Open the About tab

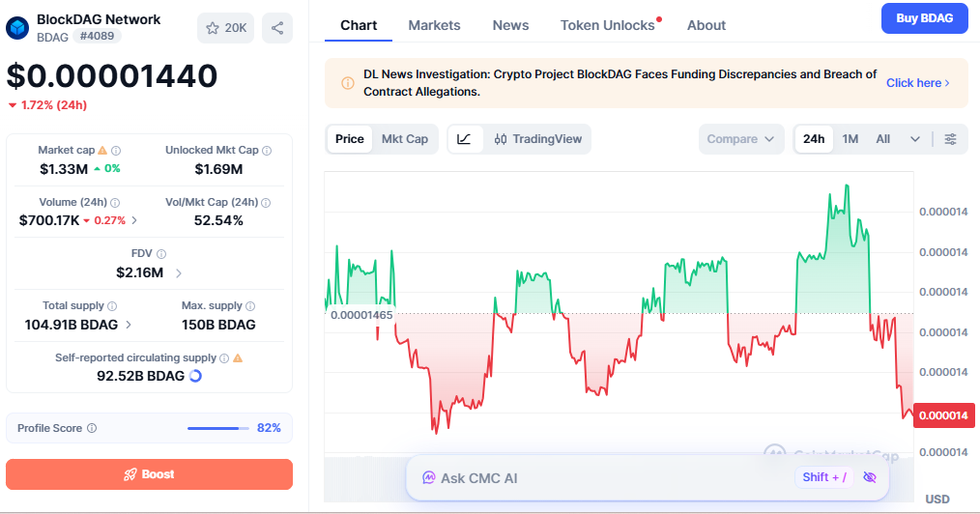(x=706, y=26)
